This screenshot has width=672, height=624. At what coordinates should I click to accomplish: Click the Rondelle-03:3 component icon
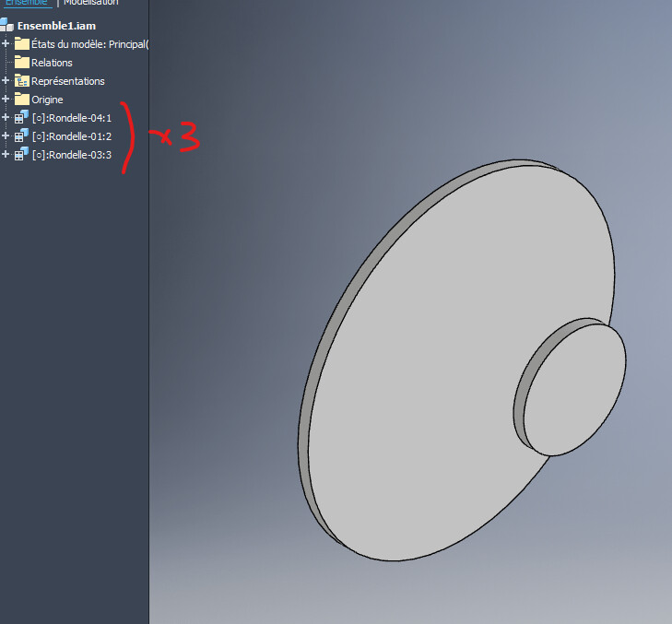pos(22,154)
